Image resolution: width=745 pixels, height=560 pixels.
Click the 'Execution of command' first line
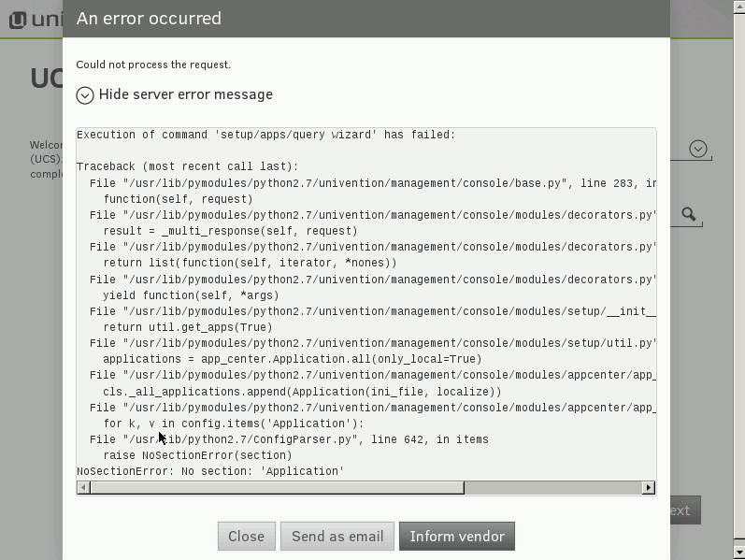coord(265,135)
